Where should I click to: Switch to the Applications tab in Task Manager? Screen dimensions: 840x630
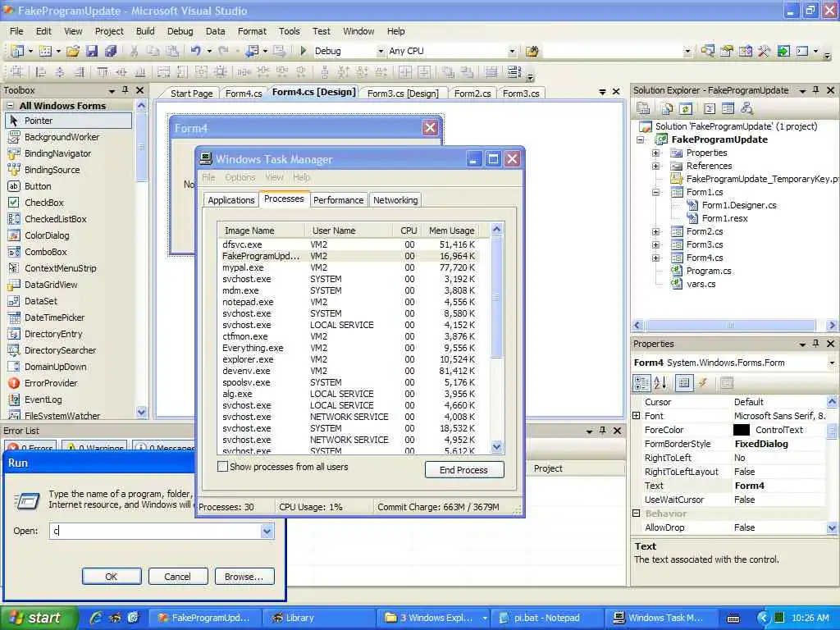(x=231, y=200)
